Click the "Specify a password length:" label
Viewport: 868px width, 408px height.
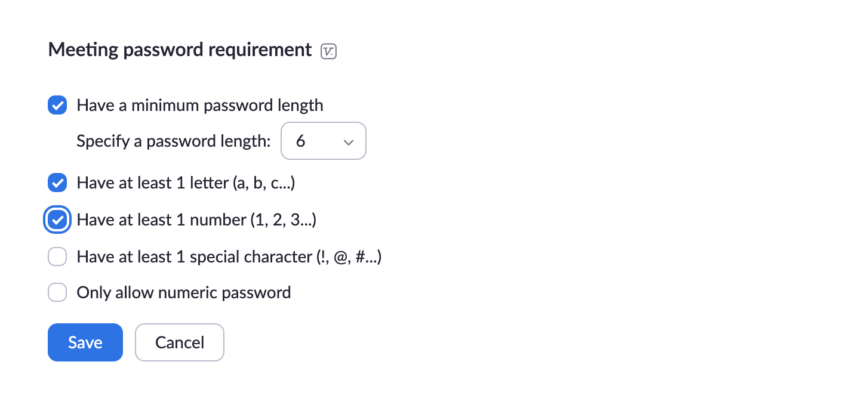[x=174, y=141]
